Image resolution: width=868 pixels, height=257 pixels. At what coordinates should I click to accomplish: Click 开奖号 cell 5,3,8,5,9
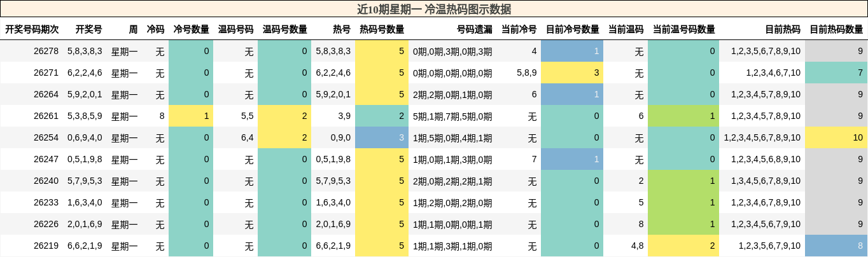(85, 116)
